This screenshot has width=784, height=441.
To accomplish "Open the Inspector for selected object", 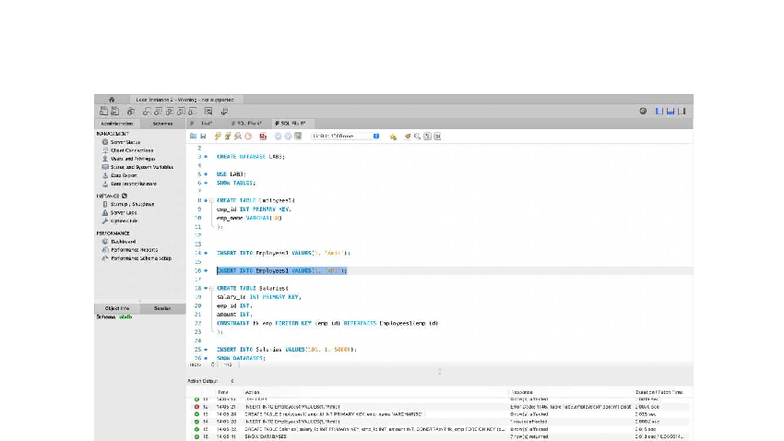I will point(130,111).
